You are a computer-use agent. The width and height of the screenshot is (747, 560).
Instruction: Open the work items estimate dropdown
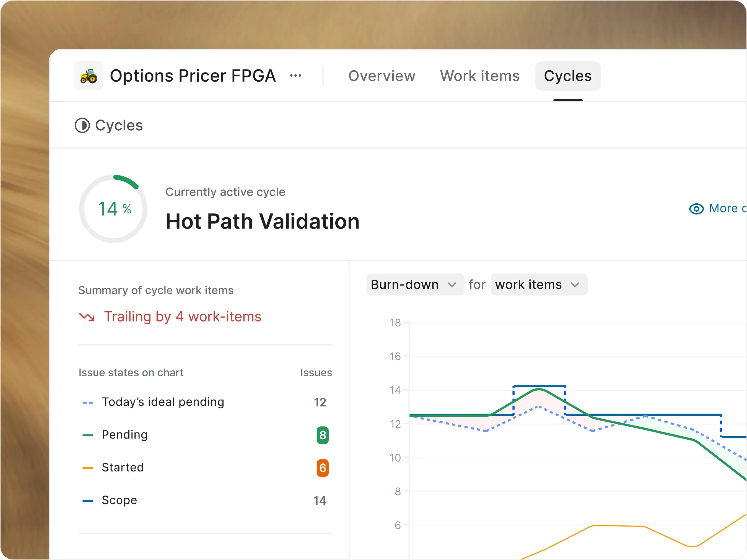point(539,284)
